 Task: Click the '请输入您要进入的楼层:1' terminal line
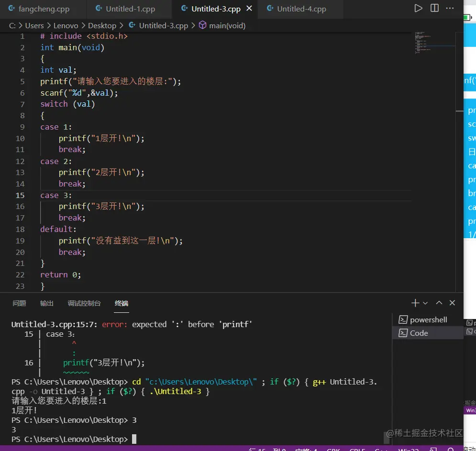(x=59, y=401)
